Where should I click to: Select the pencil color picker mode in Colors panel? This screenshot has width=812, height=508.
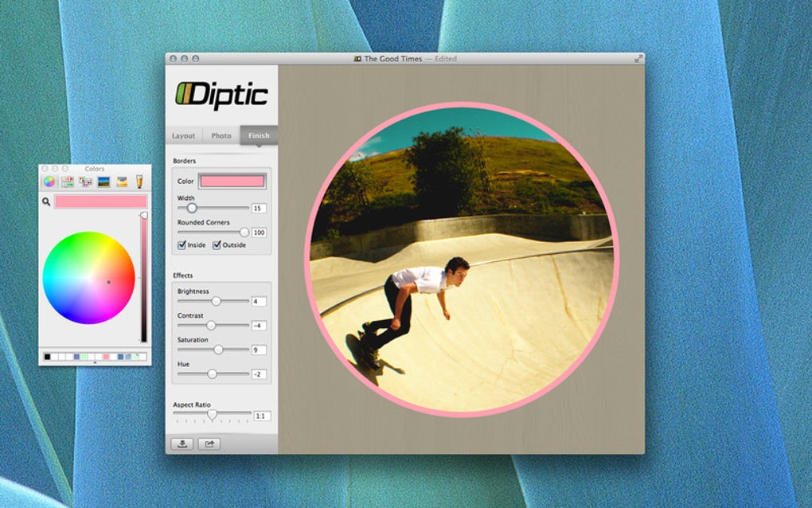(139, 182)
